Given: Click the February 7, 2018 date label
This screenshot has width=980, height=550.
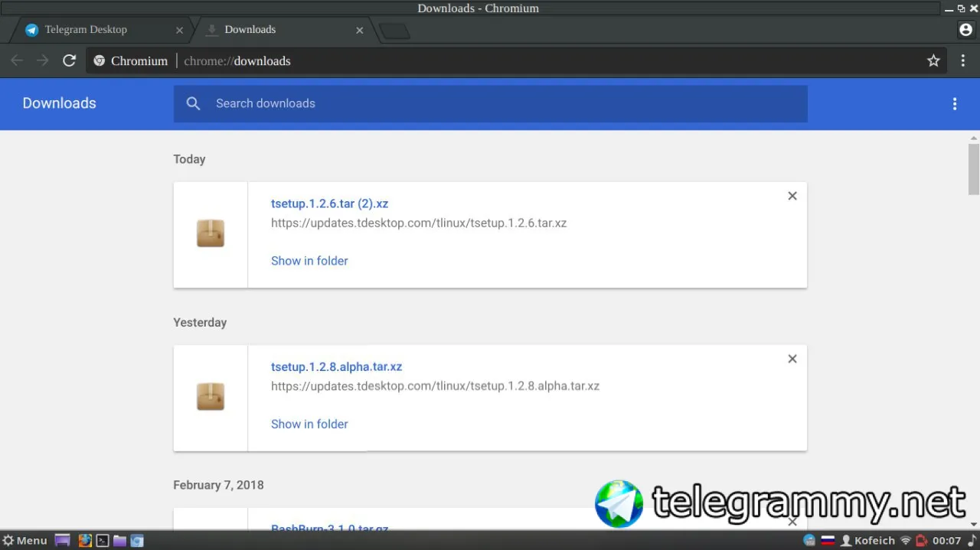Looking at the screenshot, I should pyautogui.click(x=218, y=485).
